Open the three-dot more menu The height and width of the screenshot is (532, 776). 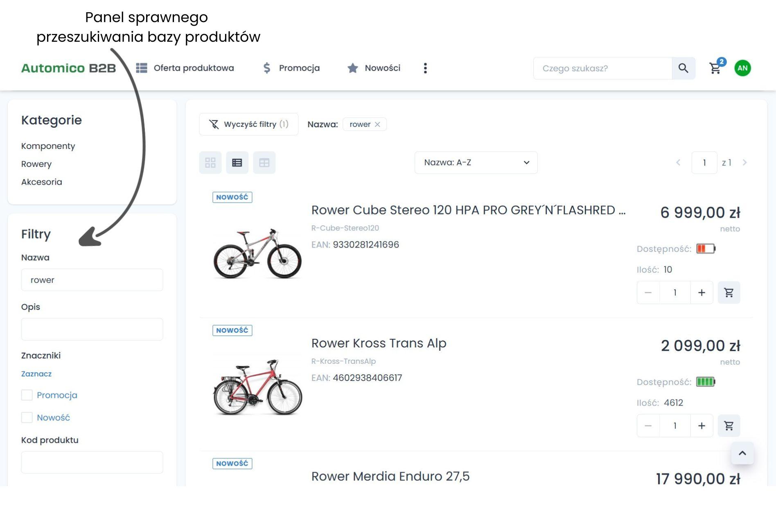tap(425, 68)
